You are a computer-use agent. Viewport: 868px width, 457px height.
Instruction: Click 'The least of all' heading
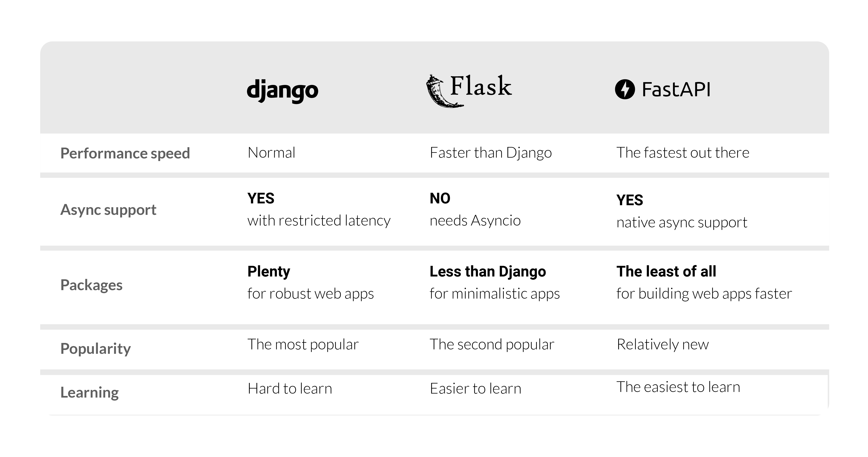tap(666, 271)
